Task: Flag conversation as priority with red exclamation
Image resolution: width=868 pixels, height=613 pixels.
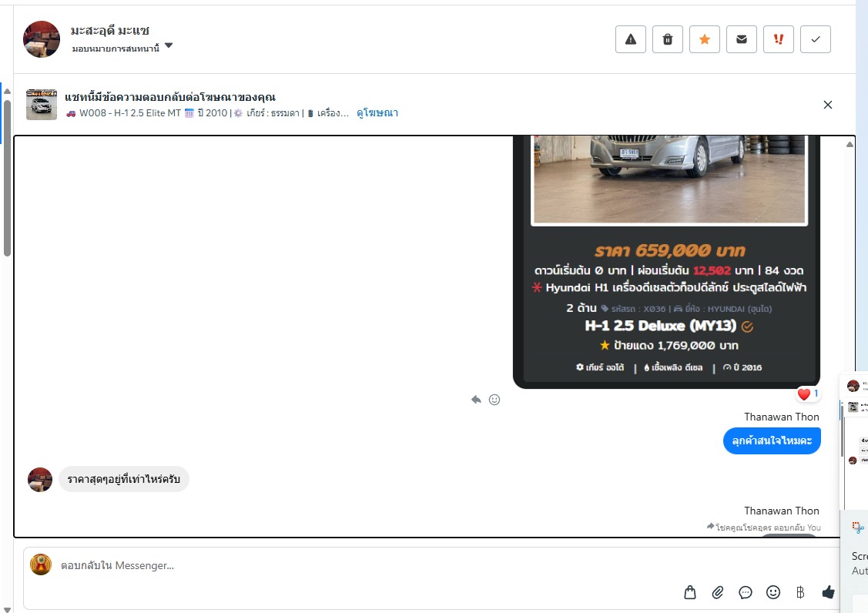Action: (x=779, y=39)
